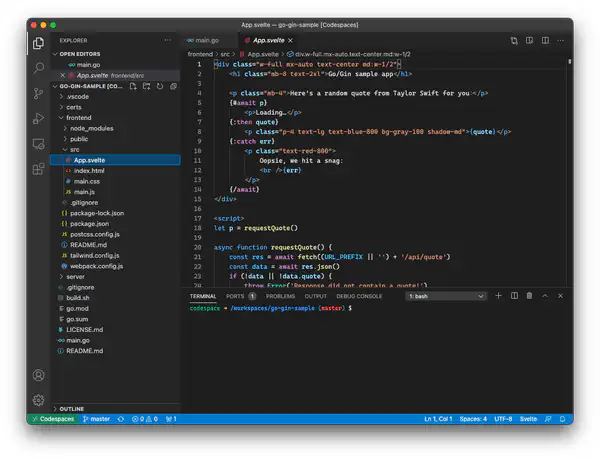The image size is (600, 460).
Task: Expand the node_modules folder
Action: (x=91, y=128)
